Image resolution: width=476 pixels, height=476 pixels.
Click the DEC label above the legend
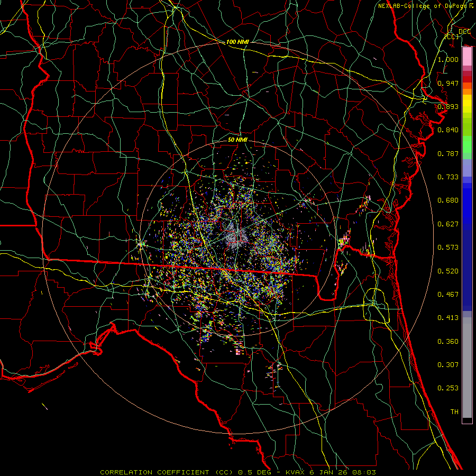(464, 32)
